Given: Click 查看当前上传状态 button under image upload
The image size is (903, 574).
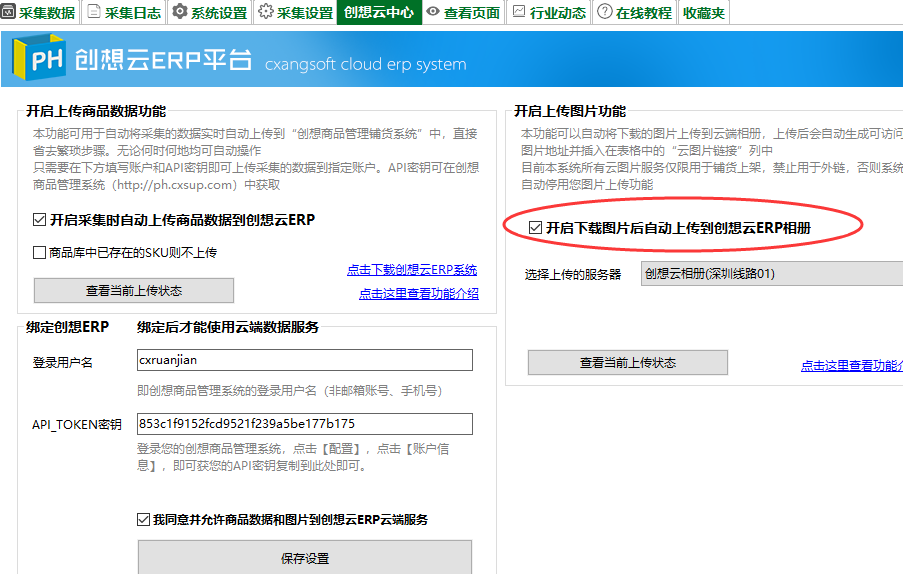Looking at the screenshot, I should pyautogui.click(x=628, y=363).
